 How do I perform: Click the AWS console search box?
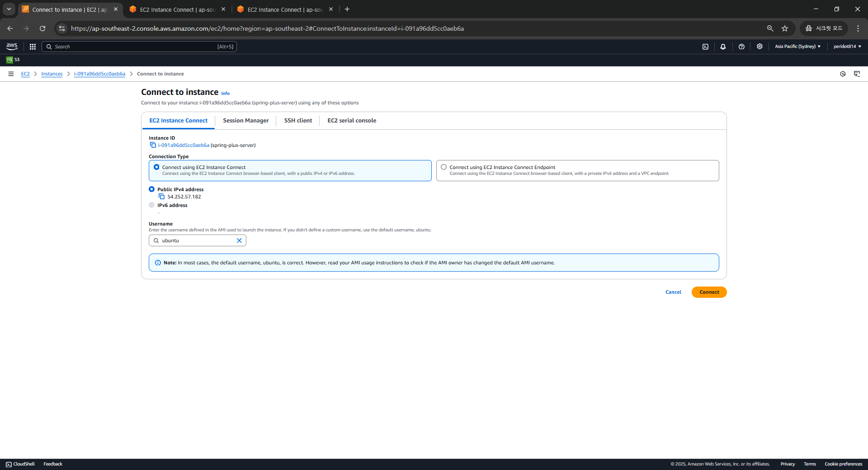(x=139, y=47)
